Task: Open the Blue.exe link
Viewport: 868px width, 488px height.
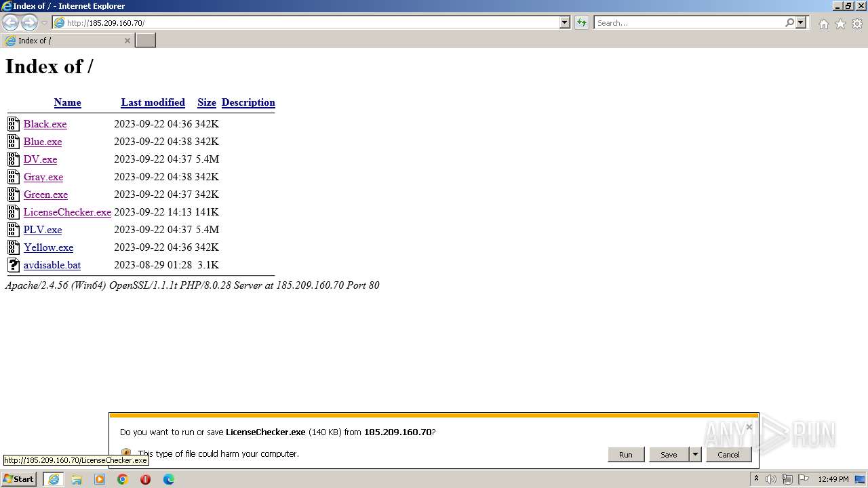Action: coord(43,142)
